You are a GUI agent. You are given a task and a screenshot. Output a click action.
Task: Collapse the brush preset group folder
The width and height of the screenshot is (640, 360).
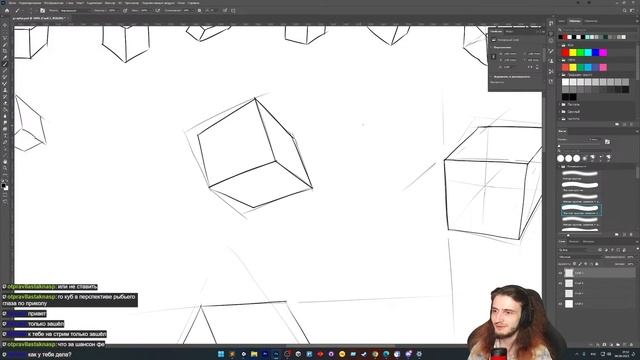pyautogui.click(x=560, y=167)
